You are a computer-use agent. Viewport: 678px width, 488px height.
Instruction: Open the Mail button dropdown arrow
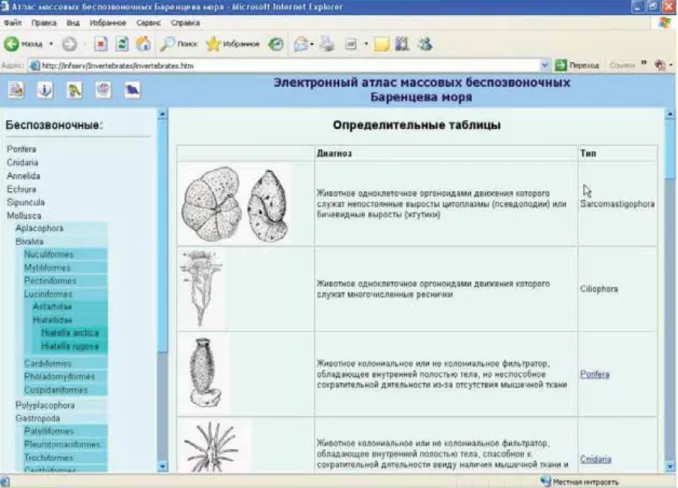click(x=312, y=44)
